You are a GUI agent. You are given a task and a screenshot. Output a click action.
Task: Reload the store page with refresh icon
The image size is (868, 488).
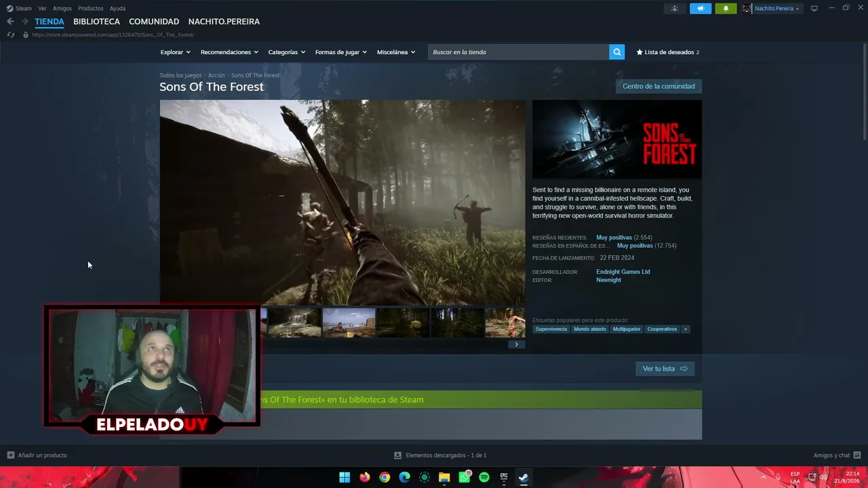(x=10, y=35)
